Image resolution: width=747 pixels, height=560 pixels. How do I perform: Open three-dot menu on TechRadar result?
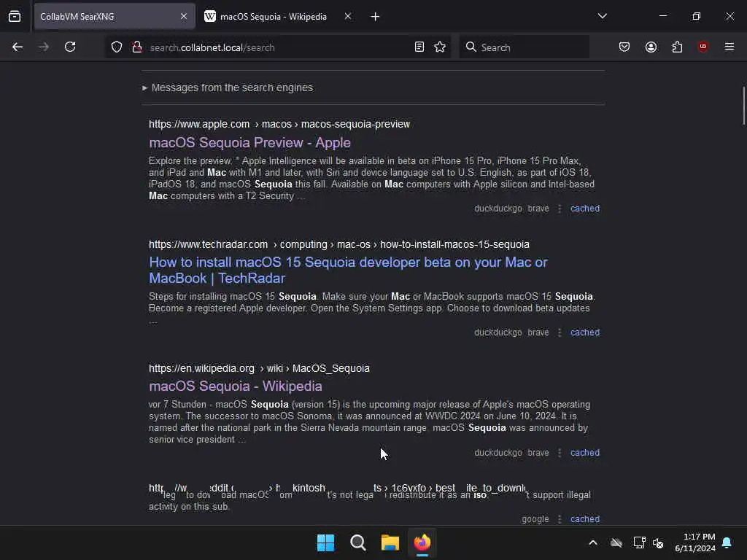click(x=560, y=332)
